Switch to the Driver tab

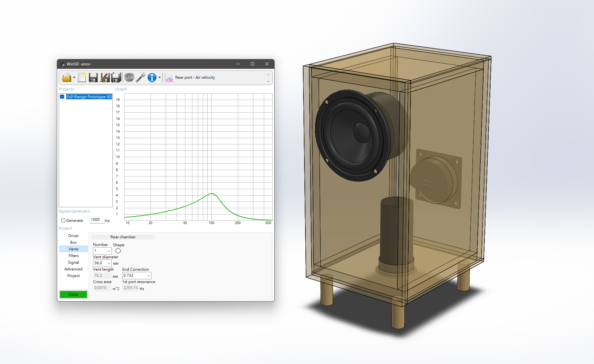coord(73,236)
